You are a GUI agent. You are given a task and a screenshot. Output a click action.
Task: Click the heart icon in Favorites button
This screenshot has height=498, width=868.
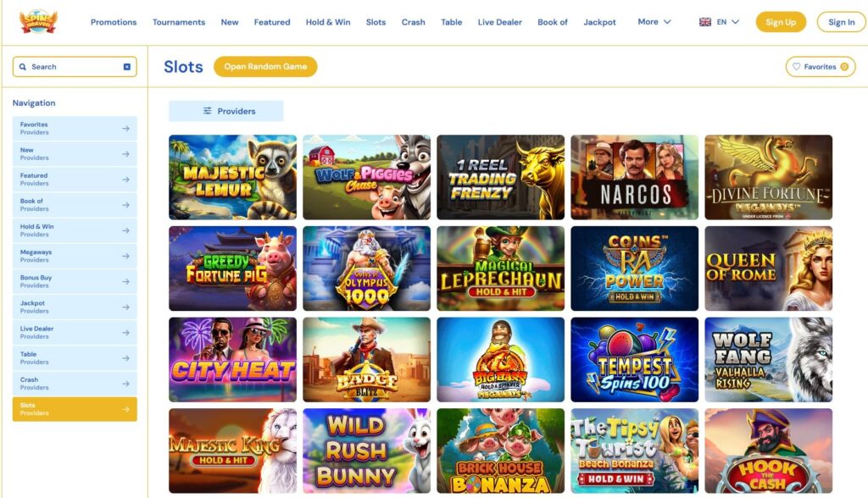[796, 66]
